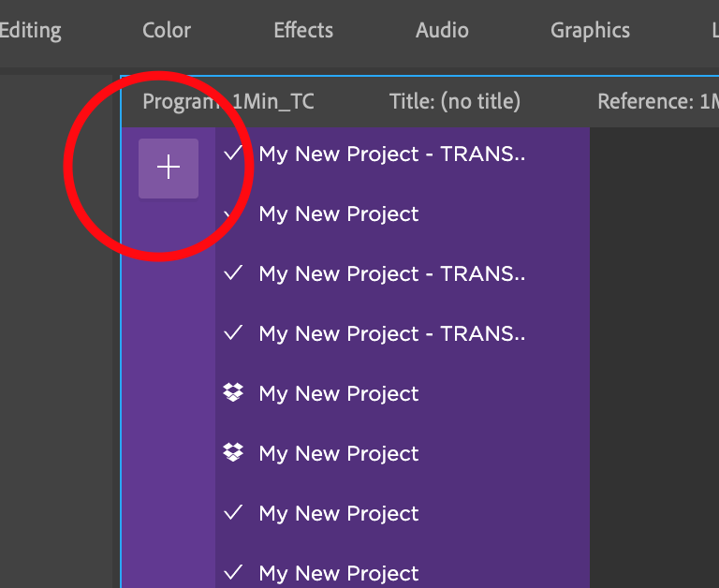The image size is (719, 588).
Task: Switch to the Editing workspace tab
Action: point(30,31)
